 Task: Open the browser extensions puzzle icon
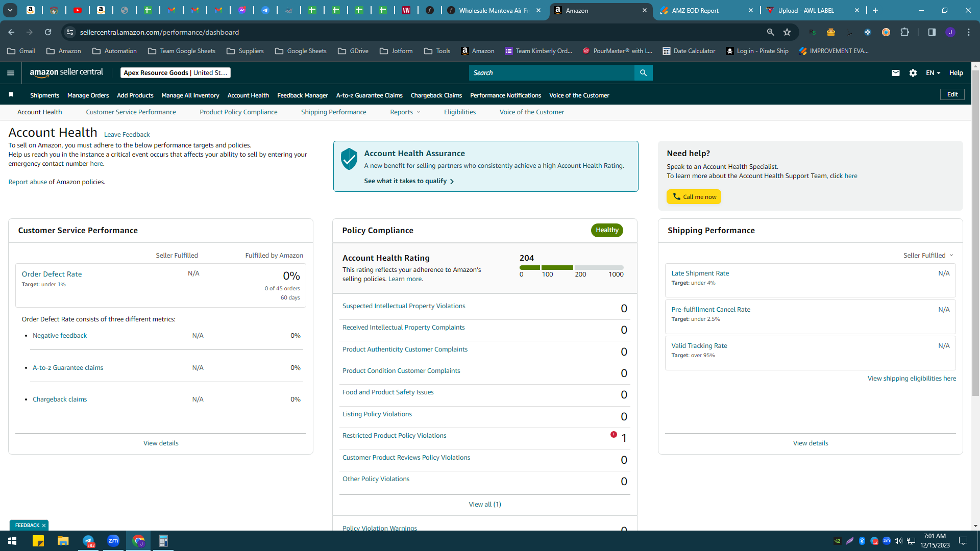click(905, 32)
